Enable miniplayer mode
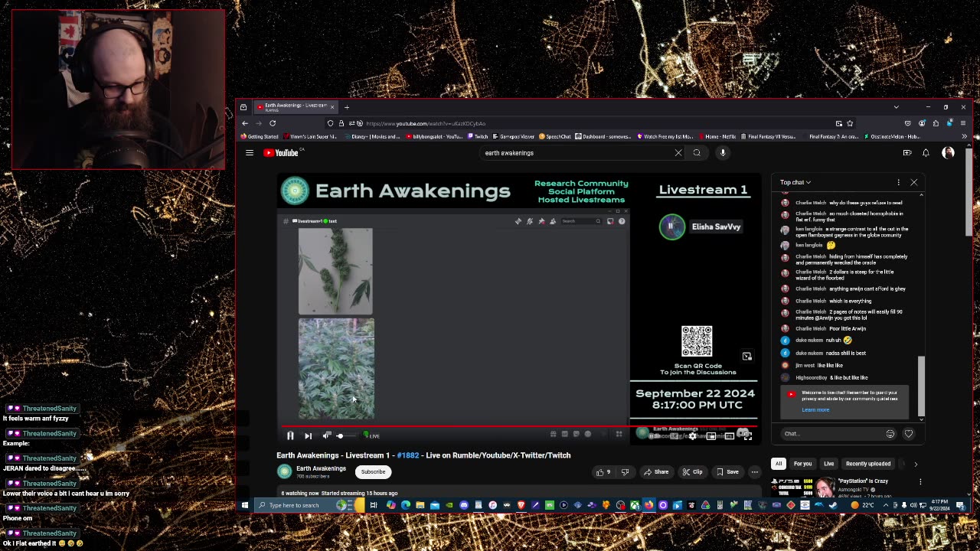The width and height of the screenshot is (980, 551). 711,435
